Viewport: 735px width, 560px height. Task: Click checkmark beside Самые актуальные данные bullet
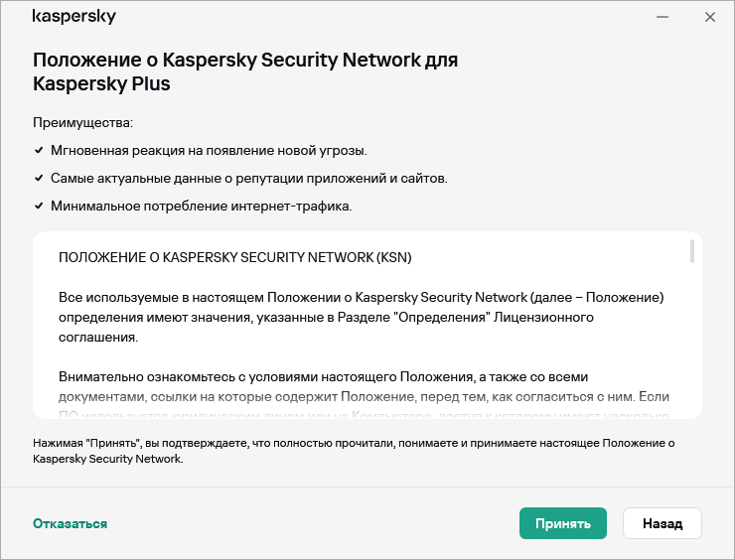click(x=39, y=179)
